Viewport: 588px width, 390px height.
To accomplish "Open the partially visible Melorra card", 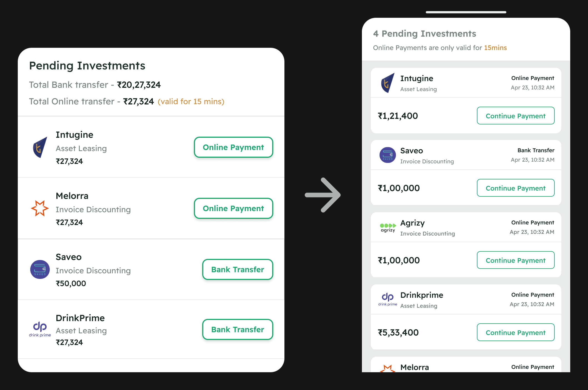I will pyautogui.click(x=466, y=366).
